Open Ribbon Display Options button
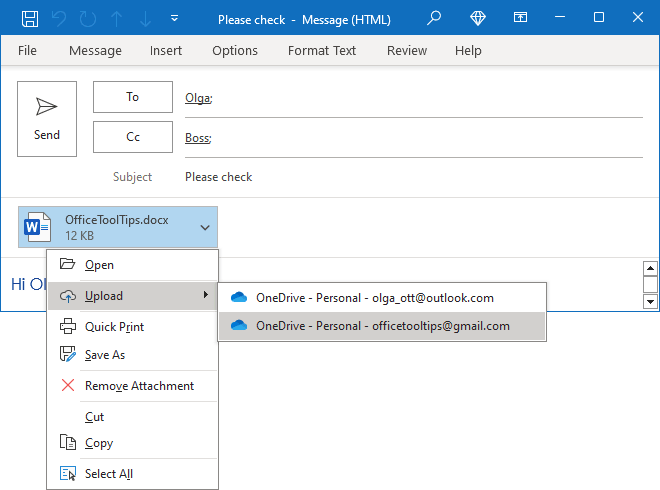Image resolution: width=660 pixels, height=490 pixels. point(520,18)
